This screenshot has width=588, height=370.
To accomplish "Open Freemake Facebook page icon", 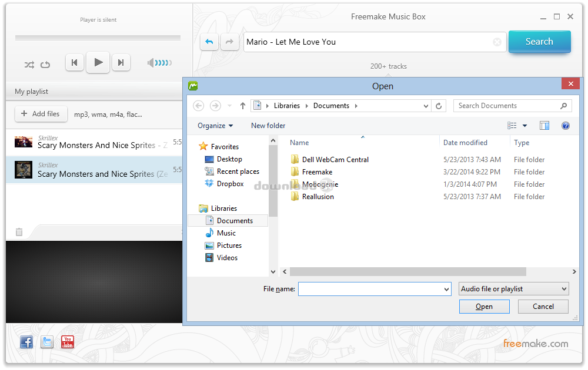I will pyautogui.click(x=26, y=342).
